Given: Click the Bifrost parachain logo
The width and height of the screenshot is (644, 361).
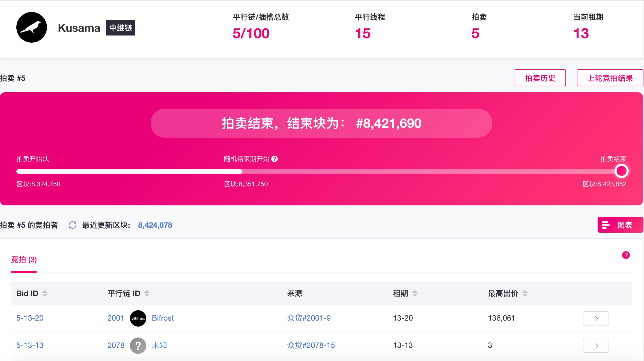Looking at the screenshot, I should [x=138, y=318].
